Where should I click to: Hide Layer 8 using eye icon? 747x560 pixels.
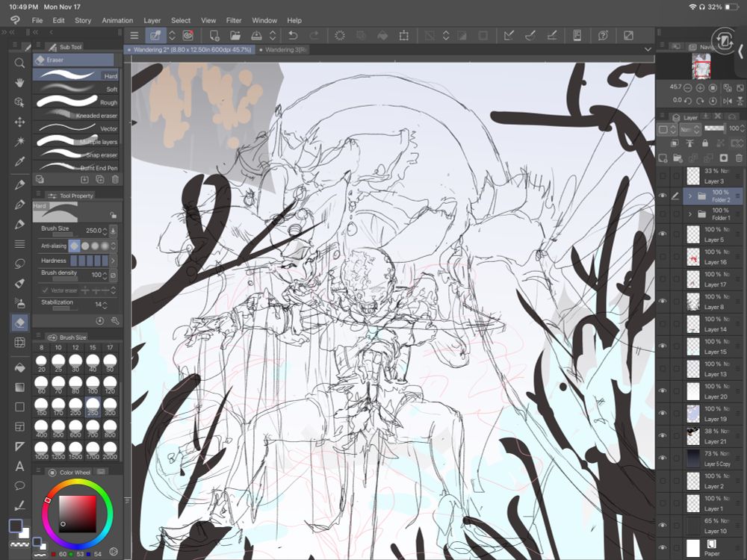coord(663,302)
